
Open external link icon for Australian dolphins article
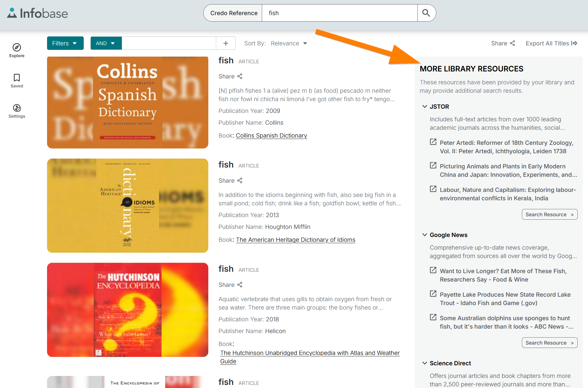point(433,317)
